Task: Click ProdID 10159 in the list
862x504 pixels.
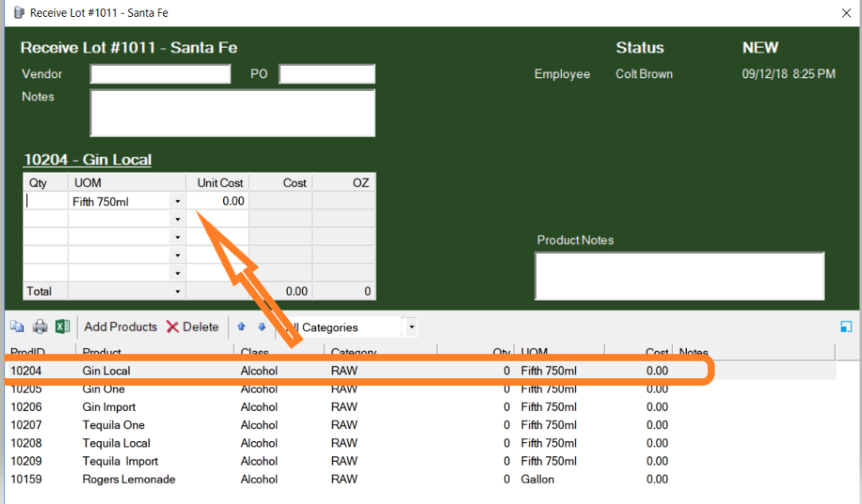Action: click(x=26, y=479)
